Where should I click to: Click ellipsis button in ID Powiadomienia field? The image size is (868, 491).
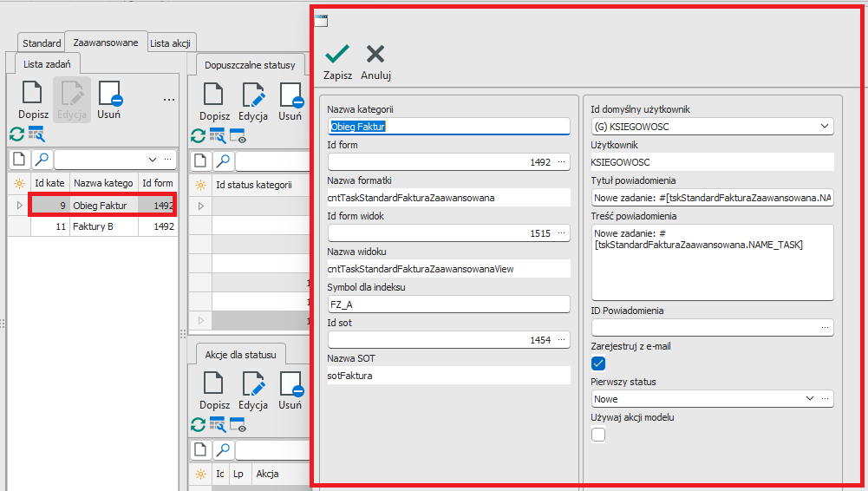pyautogui.click(x=825, y=328)
